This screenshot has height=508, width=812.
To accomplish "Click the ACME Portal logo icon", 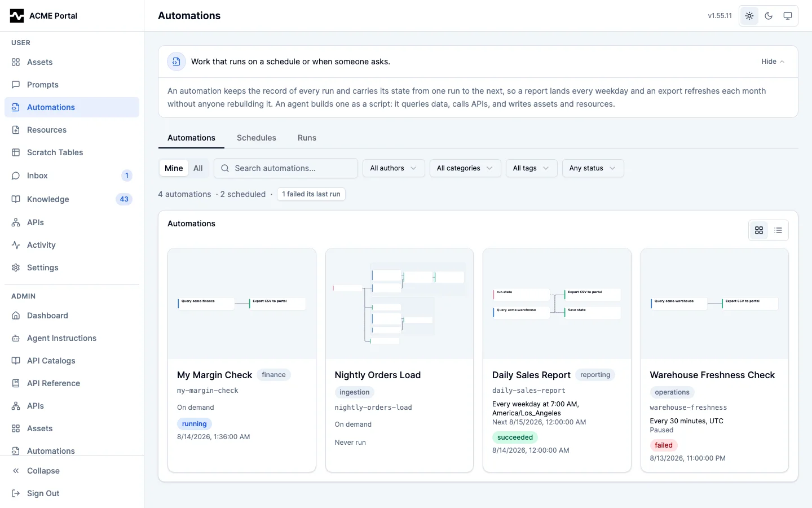I will click(x=17, y=16).
